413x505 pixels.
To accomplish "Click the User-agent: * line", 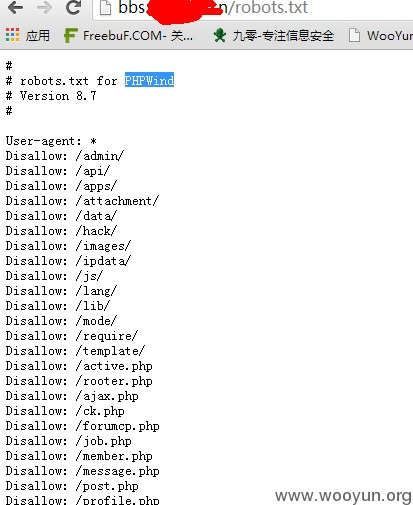I will (51, 141).
